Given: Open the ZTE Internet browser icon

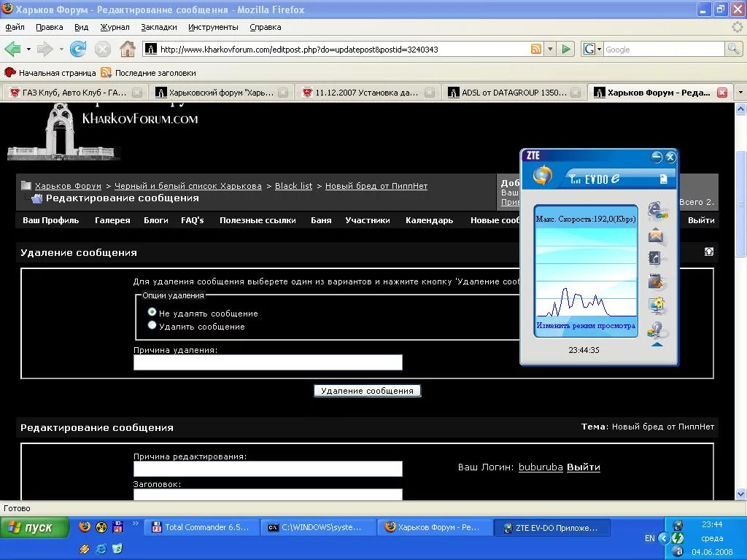Looking at the screenshot, I should pyautogui.click(x=657, y=211).
